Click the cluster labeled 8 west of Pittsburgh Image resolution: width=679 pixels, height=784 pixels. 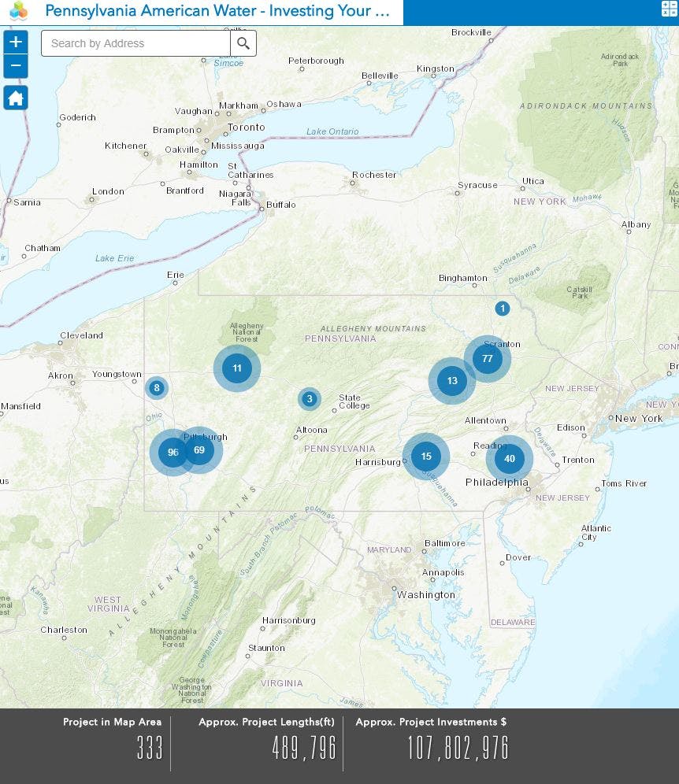156,388
